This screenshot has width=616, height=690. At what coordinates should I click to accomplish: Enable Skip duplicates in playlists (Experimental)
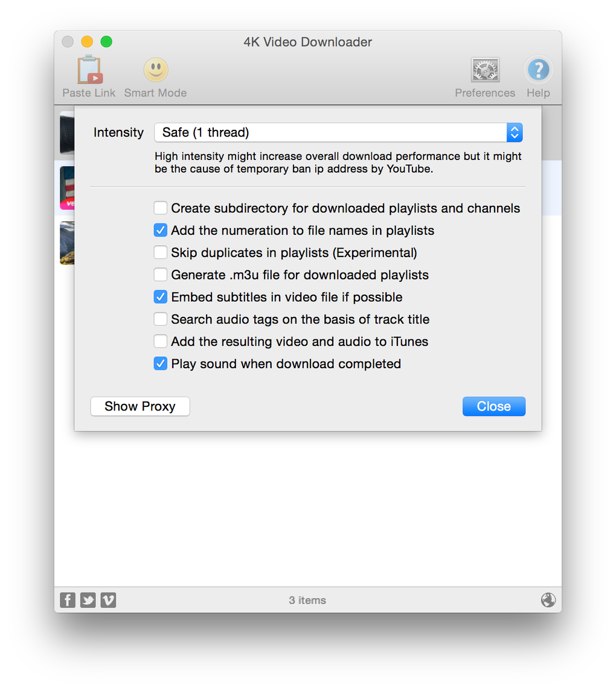(160, 252)
